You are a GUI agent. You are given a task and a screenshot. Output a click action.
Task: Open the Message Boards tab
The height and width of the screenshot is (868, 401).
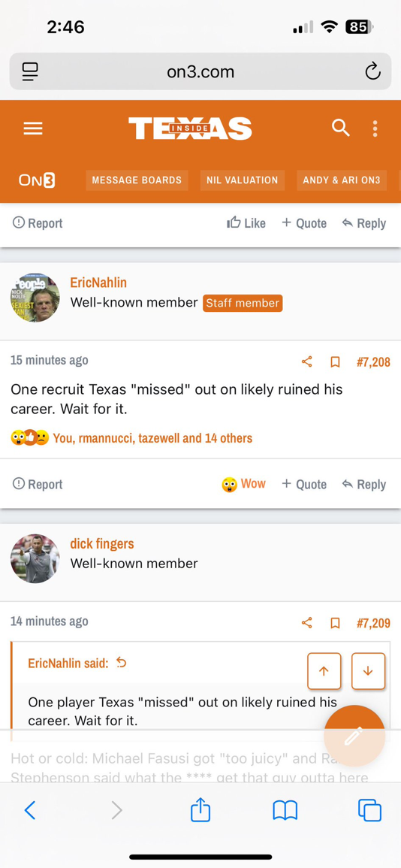[x=137, y=180]
